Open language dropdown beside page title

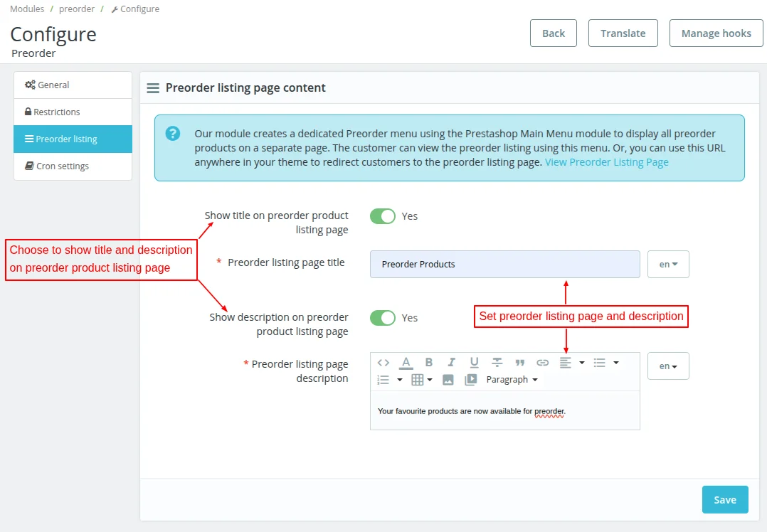pos(668,264)
